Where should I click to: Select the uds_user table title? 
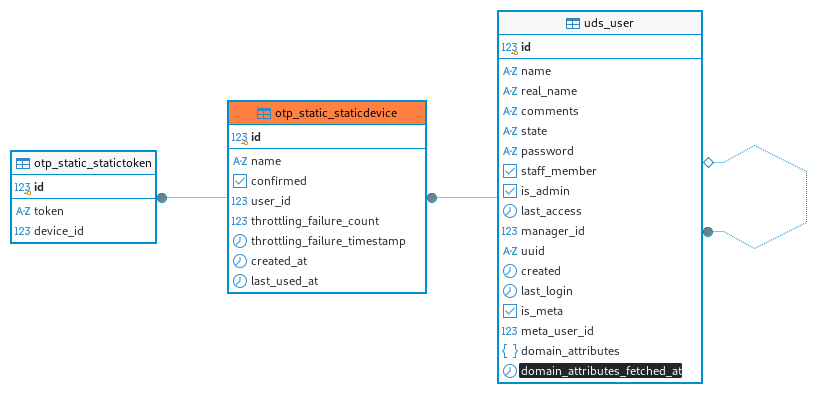[609, 23]
